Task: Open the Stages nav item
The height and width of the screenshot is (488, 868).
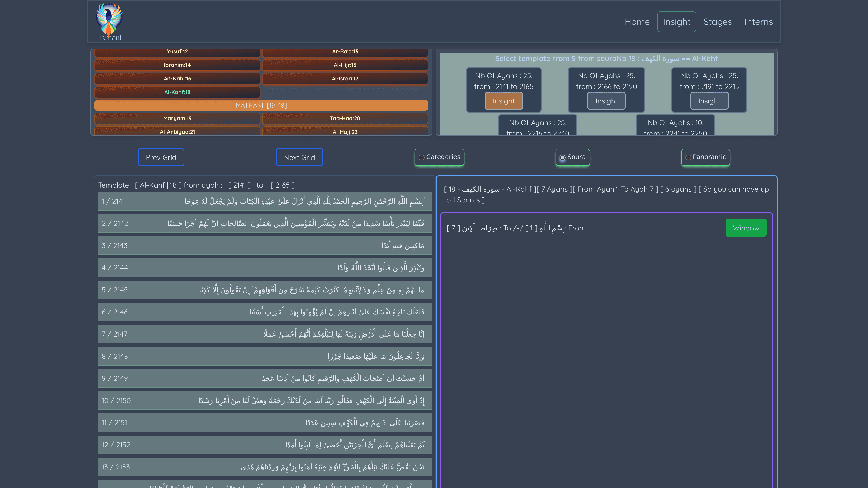Action: tap(717, 22)
